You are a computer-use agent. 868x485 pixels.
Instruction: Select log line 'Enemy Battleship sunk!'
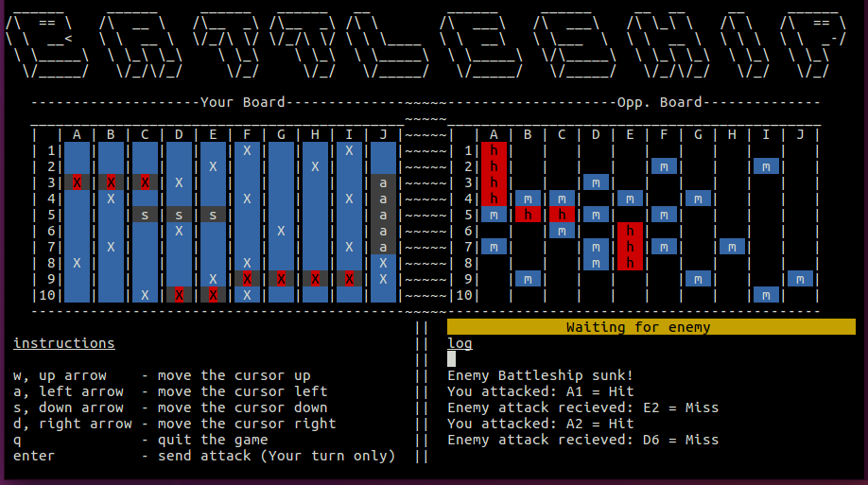[540, 375]
